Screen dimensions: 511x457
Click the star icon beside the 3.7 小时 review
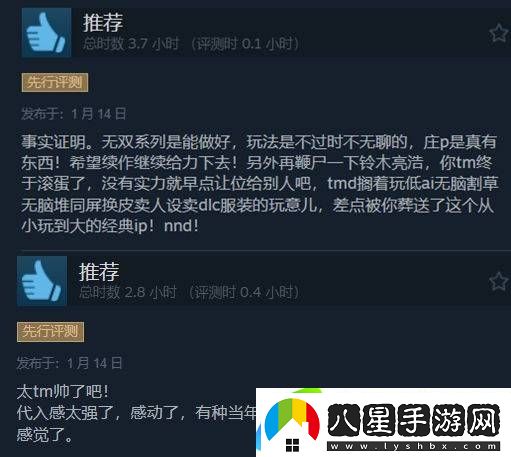[499, 33]
